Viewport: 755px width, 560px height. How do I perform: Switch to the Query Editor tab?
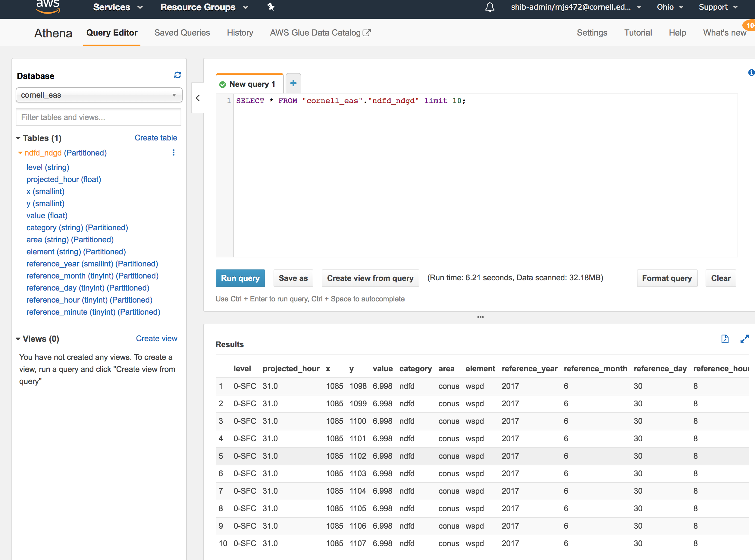pyautogui.click(x=112, y=33)
